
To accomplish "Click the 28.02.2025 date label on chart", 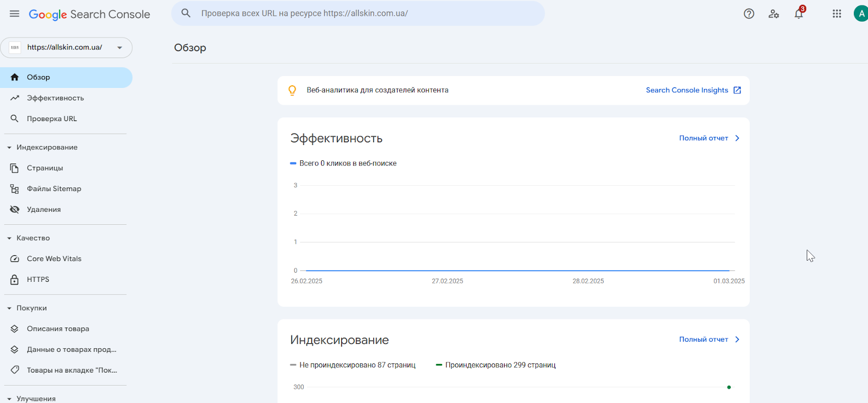I will coord(588,281).
